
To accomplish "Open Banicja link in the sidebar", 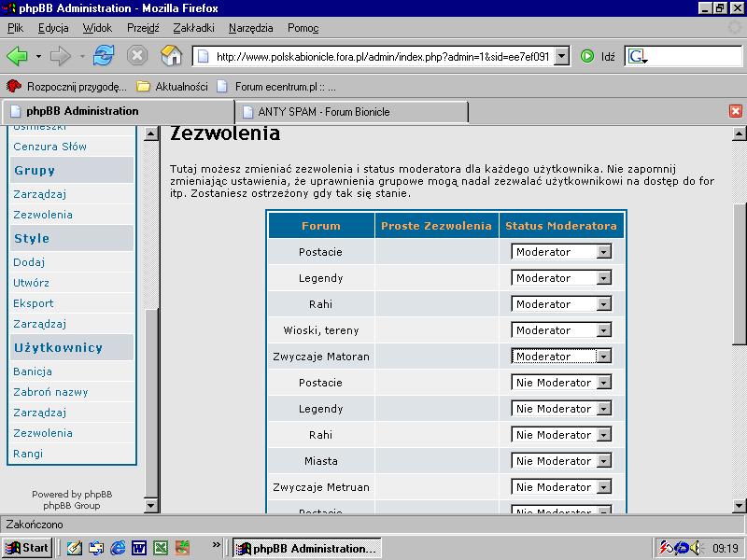I will click(x=33, y=371).
